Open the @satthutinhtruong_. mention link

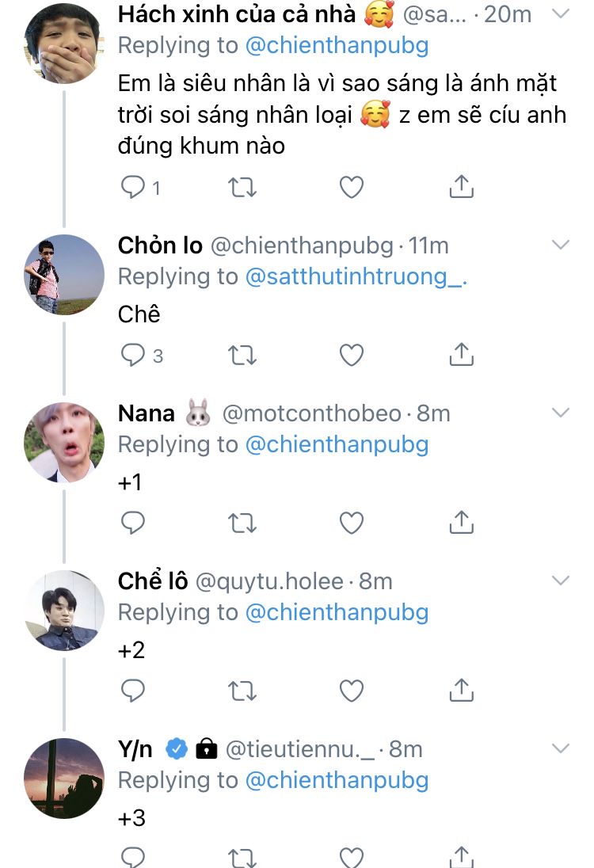[x=356, y=276]
